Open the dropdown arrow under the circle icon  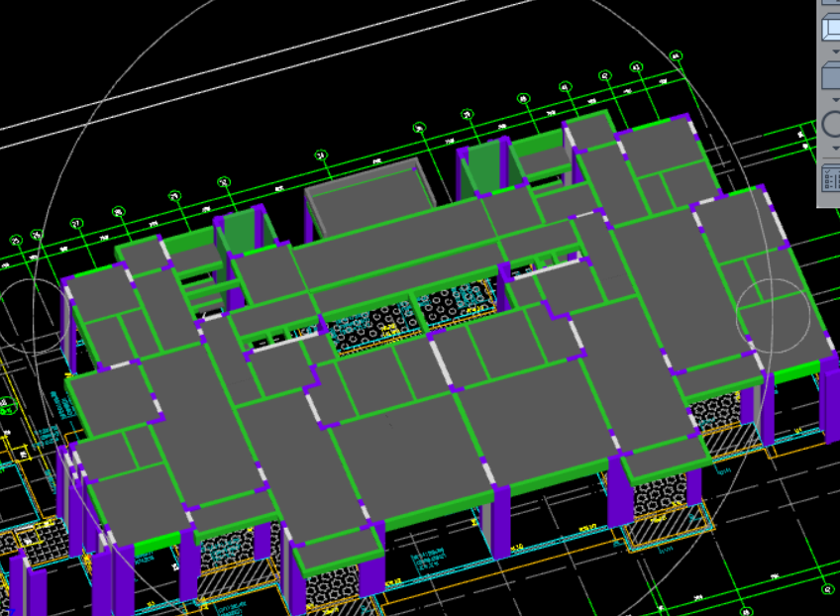point(836,149)
